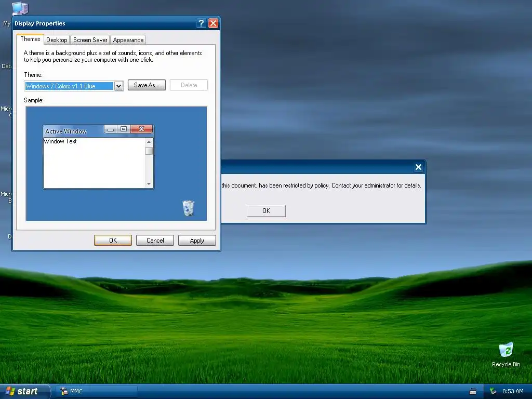Close the policy restriction message box
Screen dimensions: 532x399
[418, 167]
